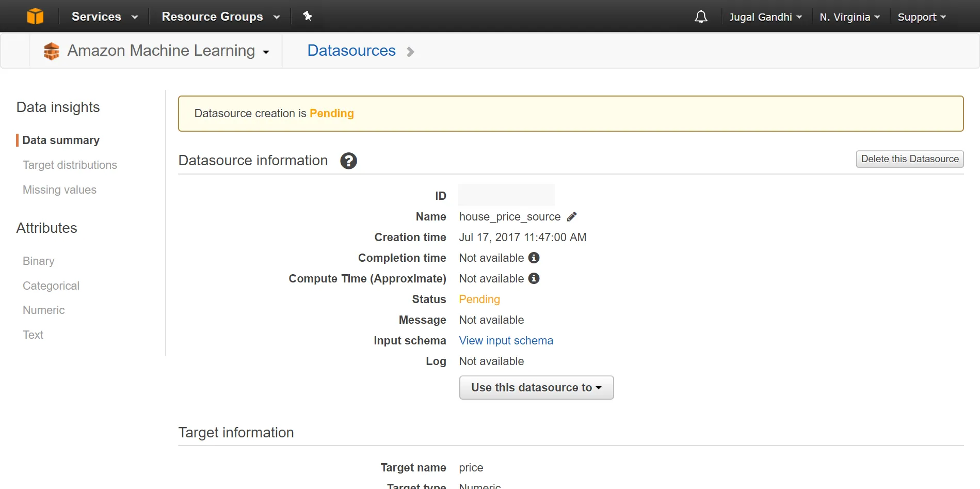Click the blank ID value field
The image size is (980, 489).
click(507, 195)
